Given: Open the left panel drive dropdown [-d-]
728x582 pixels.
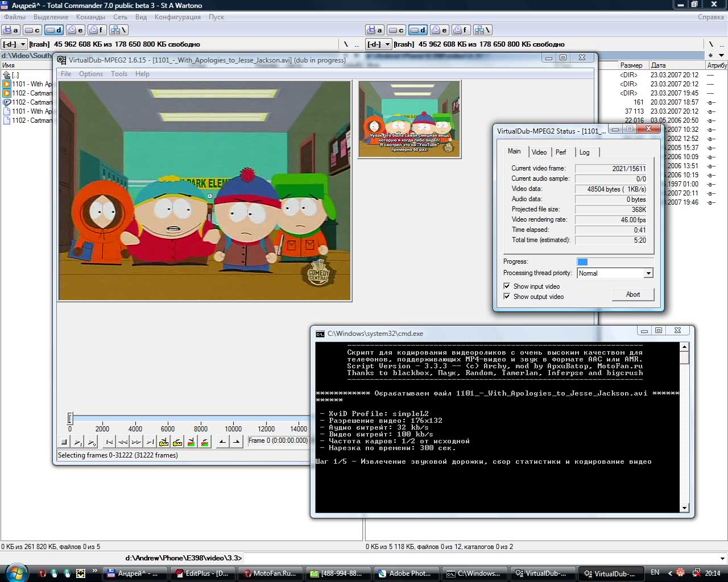Looking at the screenshot, I should click(14, 44).
